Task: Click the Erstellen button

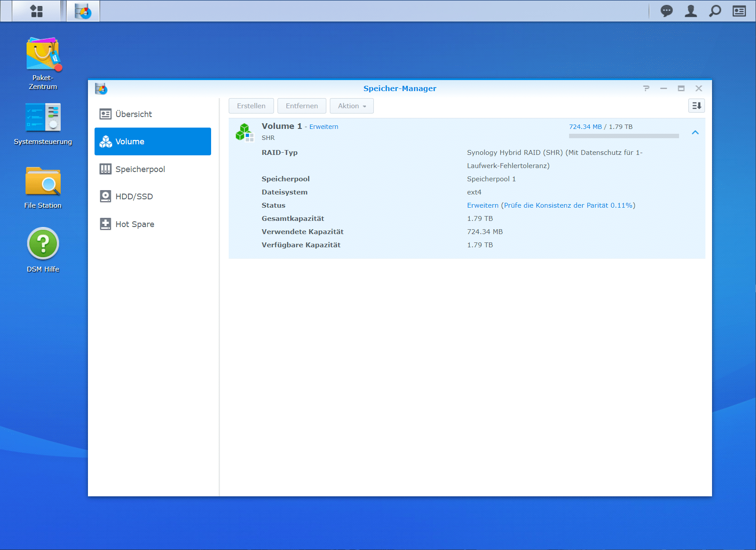Action: (251, 106)
